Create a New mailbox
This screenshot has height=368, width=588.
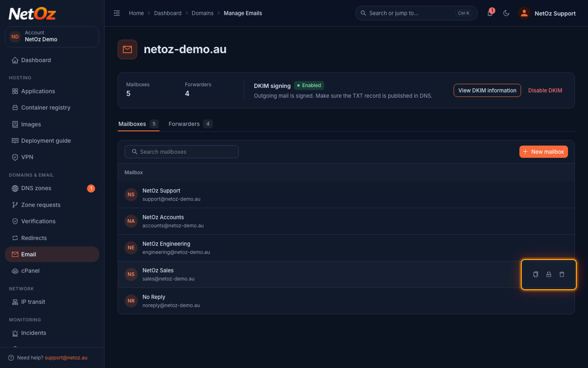tap(543, 152)
